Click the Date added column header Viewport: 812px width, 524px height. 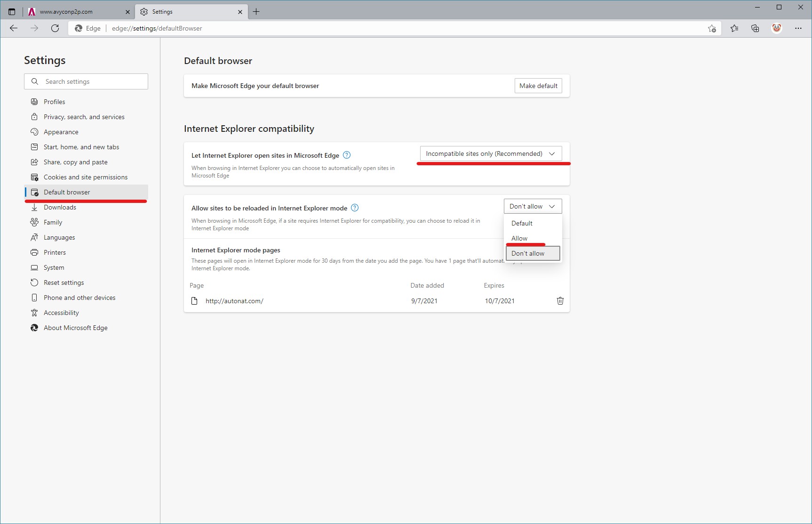tap(427, 285)
